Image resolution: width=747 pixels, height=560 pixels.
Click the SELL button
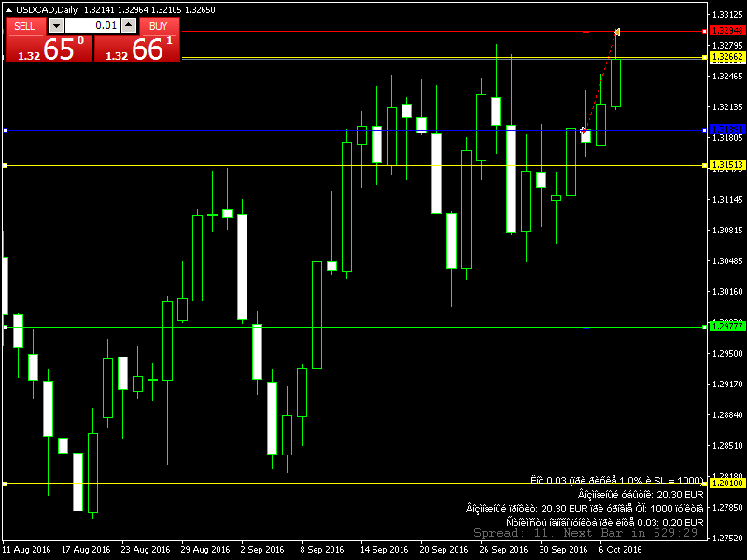pos(26,26)
